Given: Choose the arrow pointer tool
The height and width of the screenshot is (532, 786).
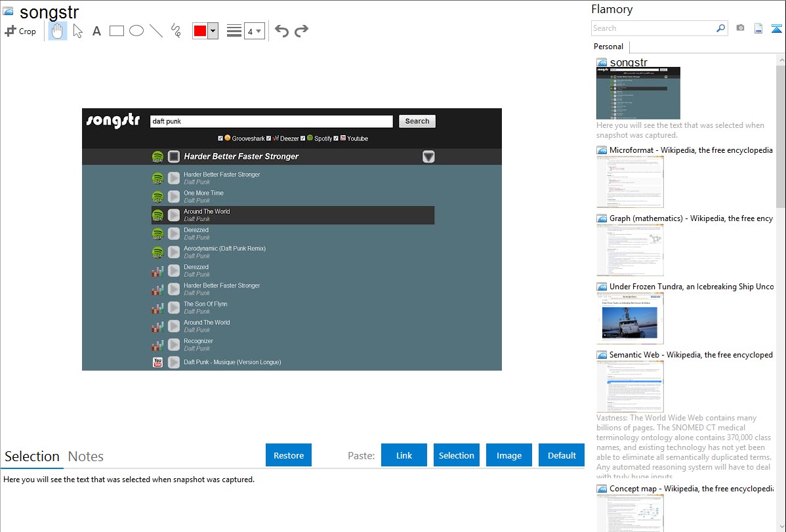Looking at the screenshot, I should [77, 31].
